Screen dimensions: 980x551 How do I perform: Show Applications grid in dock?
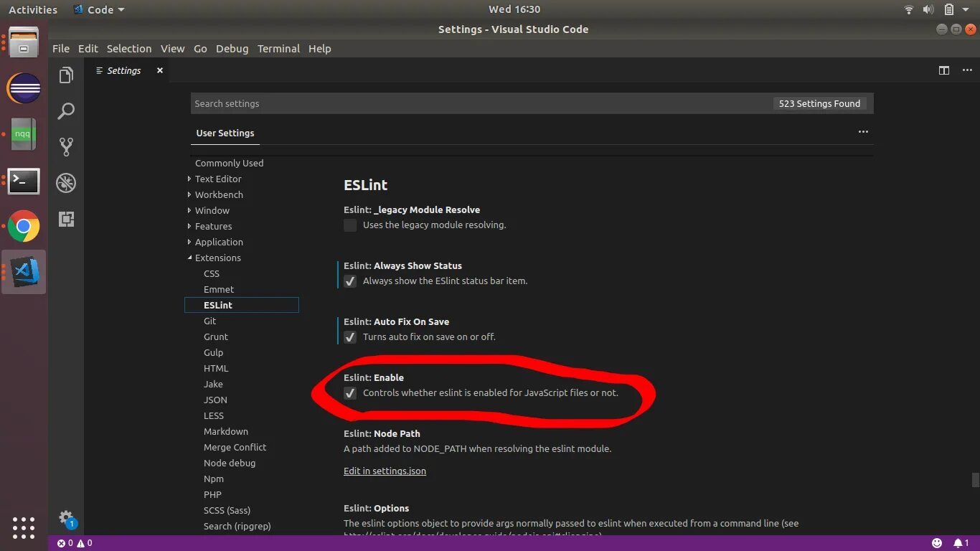[x=24, y=527]
